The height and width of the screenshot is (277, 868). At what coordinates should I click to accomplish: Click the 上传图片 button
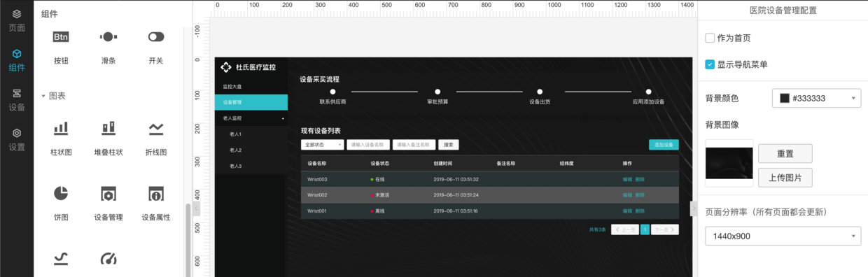tap(785, 178)
